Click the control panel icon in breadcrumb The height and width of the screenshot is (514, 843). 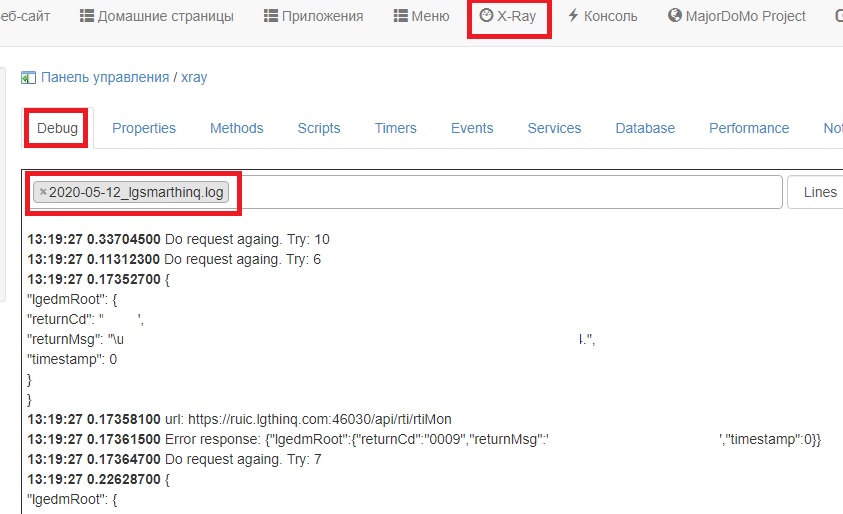(28, 78)
